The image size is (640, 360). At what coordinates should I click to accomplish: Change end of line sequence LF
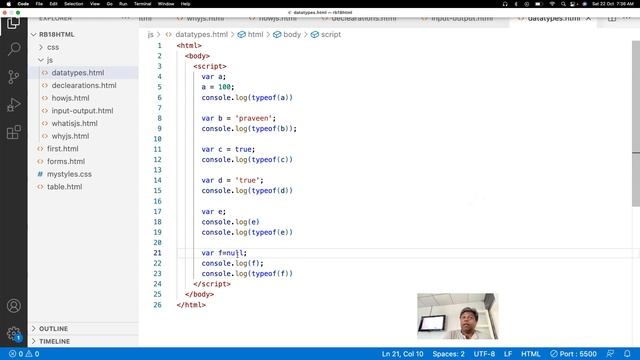[x=508, y=354]
